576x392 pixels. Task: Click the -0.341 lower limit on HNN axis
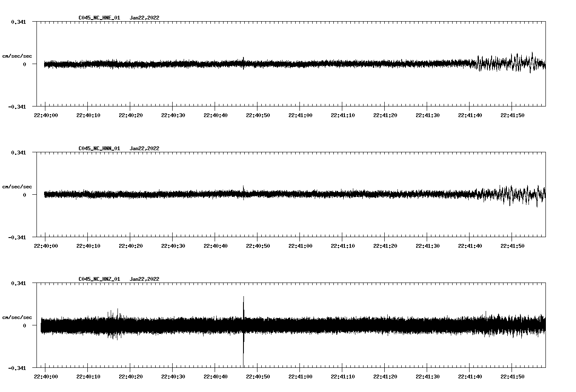(x=17, y=237)
